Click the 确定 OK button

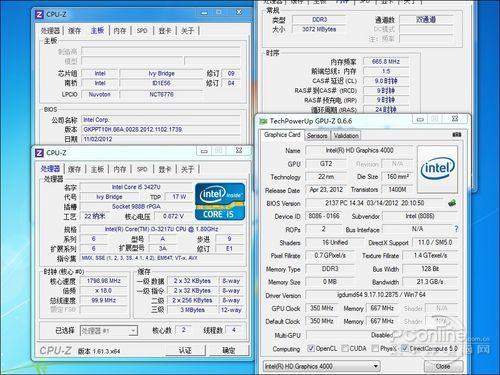(x=229, y=350)
